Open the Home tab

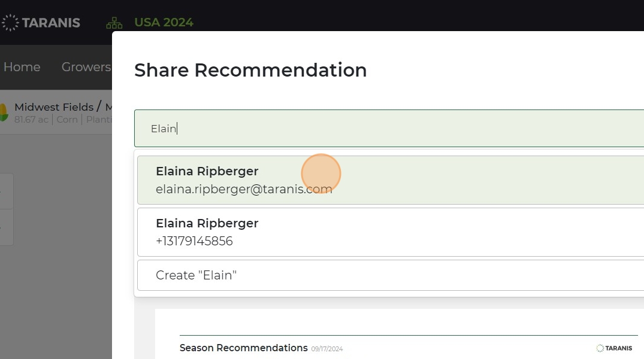tap(22, 67)
